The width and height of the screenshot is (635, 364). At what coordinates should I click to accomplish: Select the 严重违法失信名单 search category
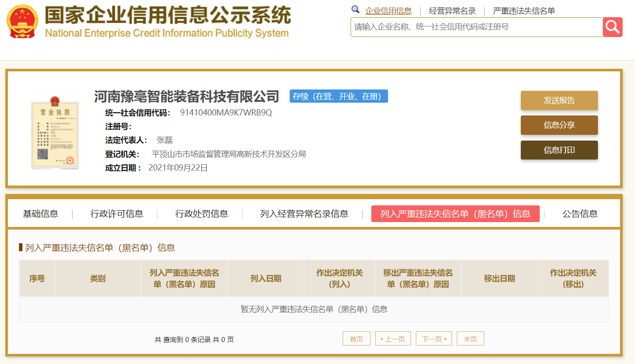[x=524, y=11]
